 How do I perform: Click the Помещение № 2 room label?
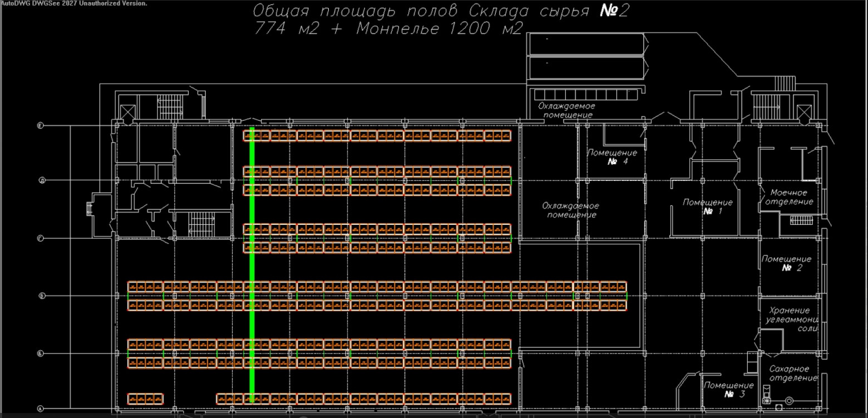point(786,263)
